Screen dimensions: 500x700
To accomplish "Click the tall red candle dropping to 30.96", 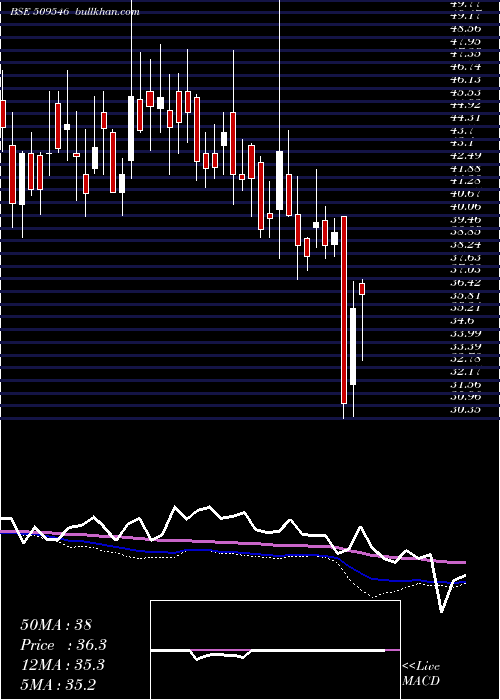I will click(x=344, y=310).
